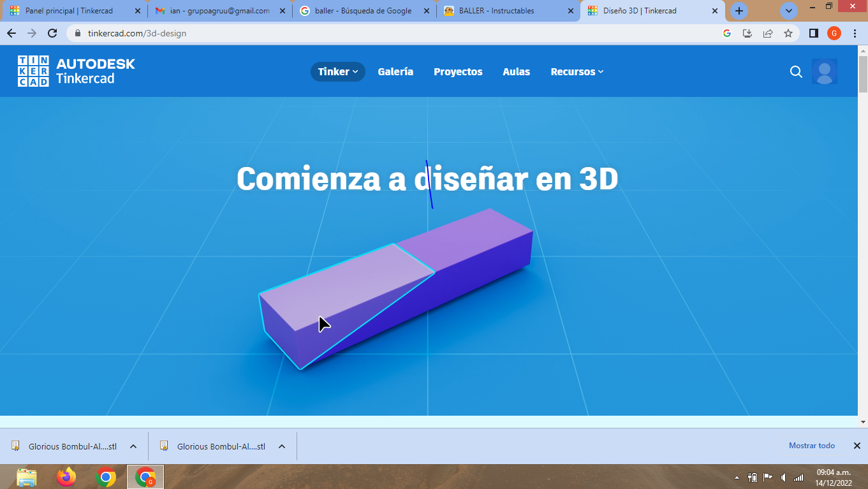Image resolution: width=868 pixels, height=489 pixels.
Task: Click the power icon in system tray
Action: pos(753,478)
